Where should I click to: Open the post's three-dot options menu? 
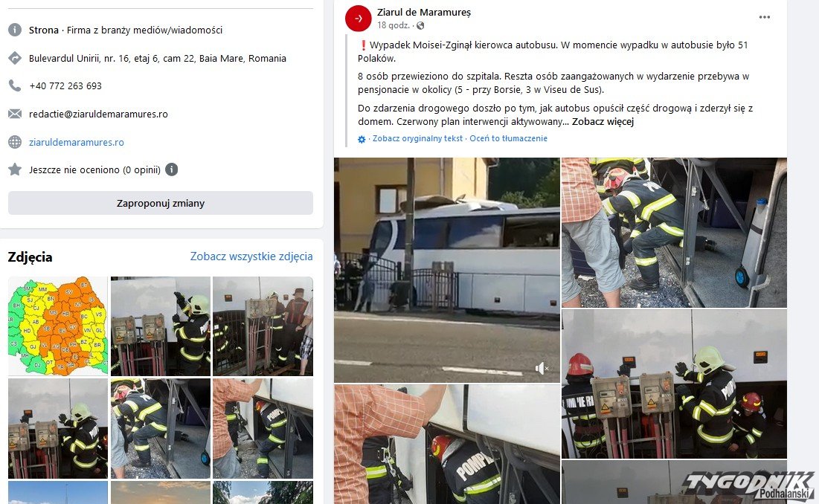764,17
